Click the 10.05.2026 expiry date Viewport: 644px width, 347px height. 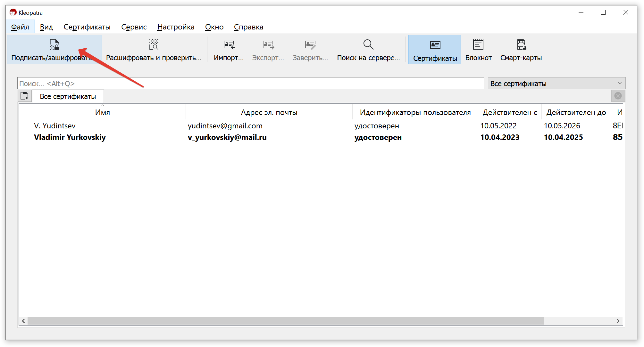coord(562,126)
